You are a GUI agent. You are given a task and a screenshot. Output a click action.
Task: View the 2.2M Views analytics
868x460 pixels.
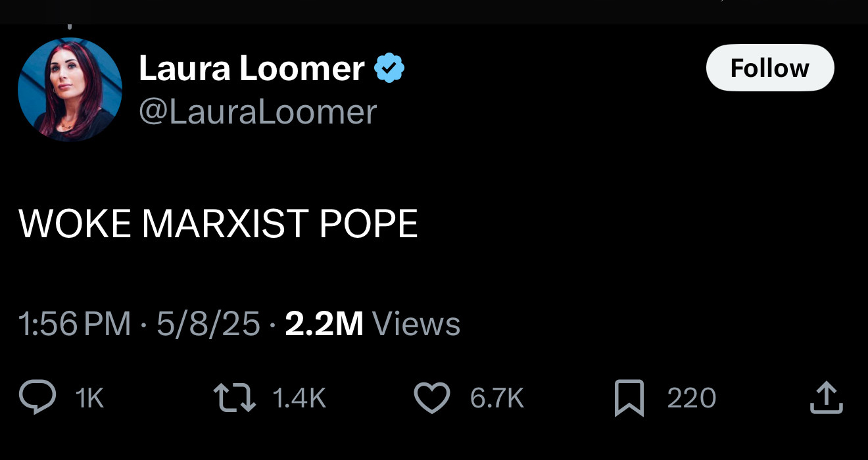(372, 324)
